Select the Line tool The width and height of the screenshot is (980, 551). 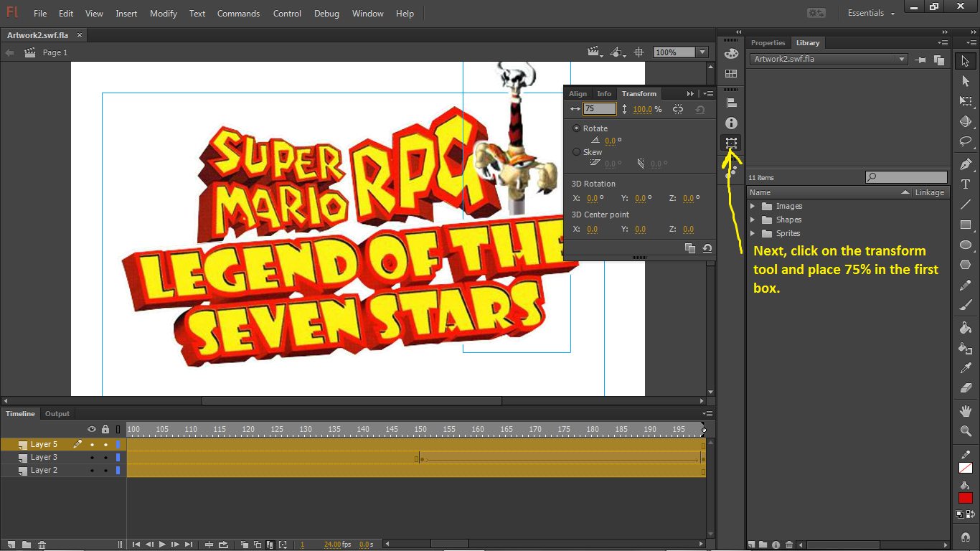(966, 204)
